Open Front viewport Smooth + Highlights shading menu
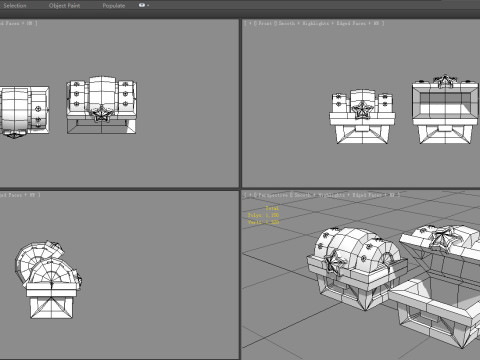Viewport: 480px width, 360px height. click(x=304, y=23)
